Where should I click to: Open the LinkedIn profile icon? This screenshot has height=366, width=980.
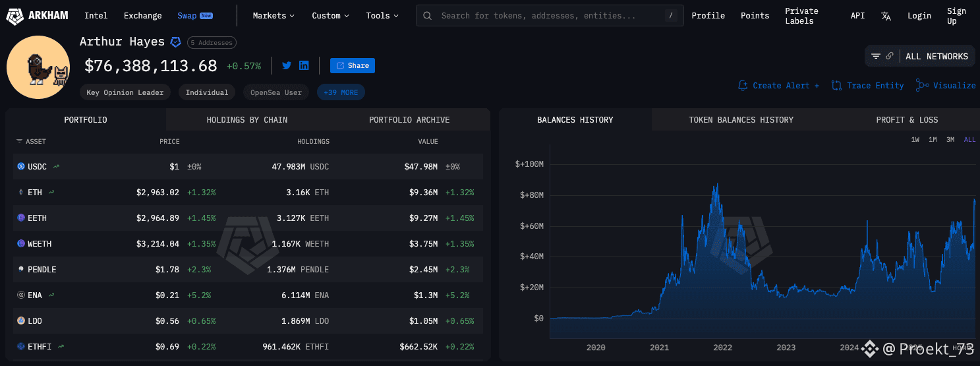pos(304,65)
